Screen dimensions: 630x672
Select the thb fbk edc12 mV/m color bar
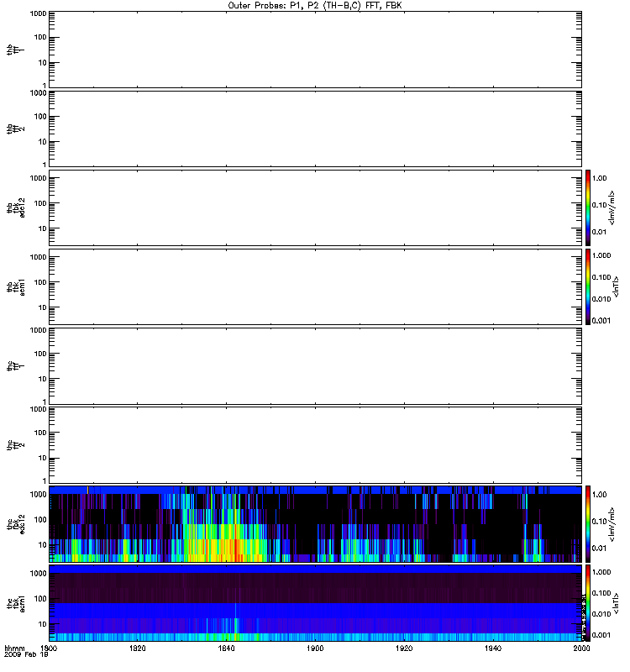(x=588, y=207)
